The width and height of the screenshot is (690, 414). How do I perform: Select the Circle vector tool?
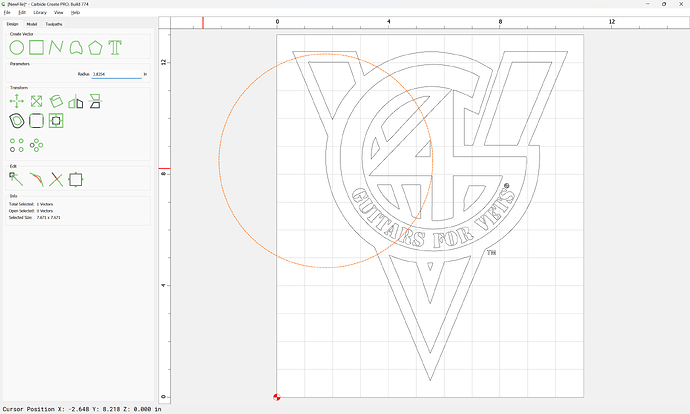[17, 47]
